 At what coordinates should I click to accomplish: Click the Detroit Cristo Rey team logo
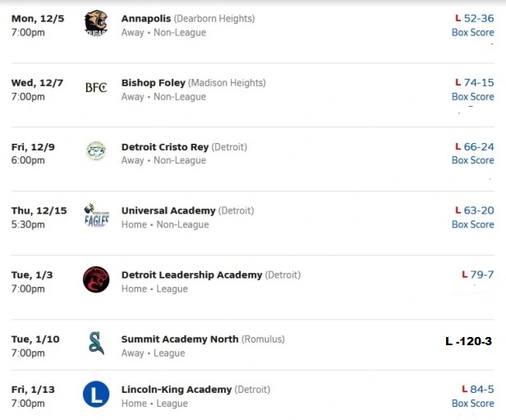click(x=96, y=151)
